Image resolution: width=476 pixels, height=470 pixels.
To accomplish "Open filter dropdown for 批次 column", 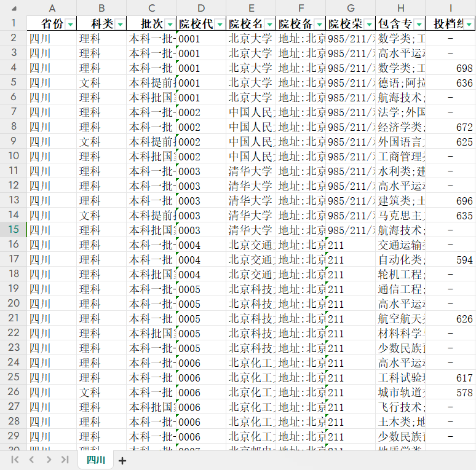I will pyautogui.click(x=170, y=24).
